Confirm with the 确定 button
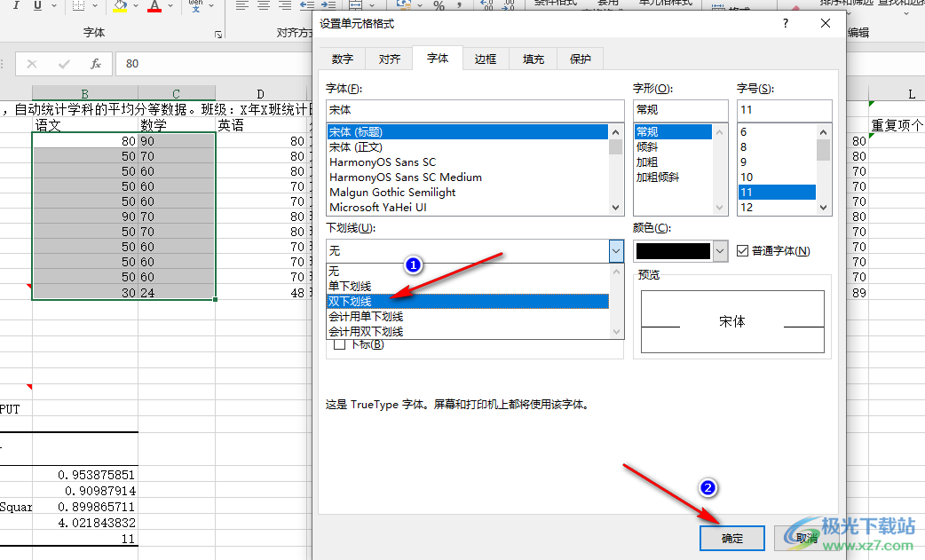Viewport: 925px width, 560px height. pos(732,538)
